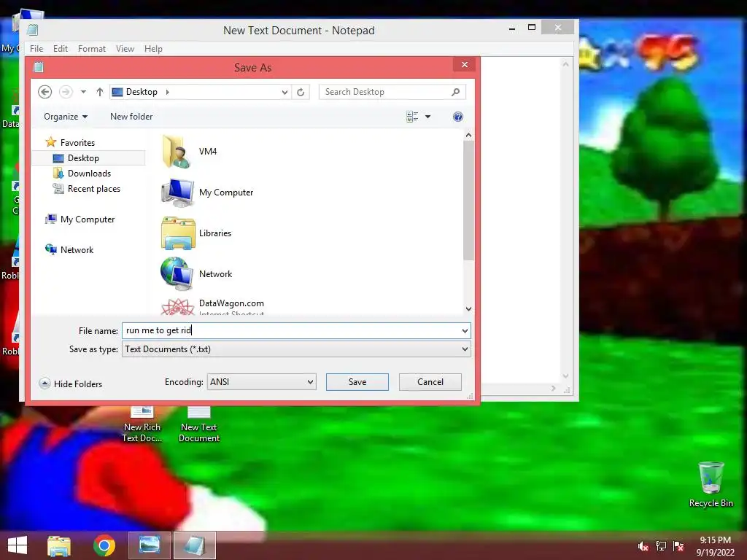Click the Search Desktop field
Screen dimensions: 747x560
point(392,92)
